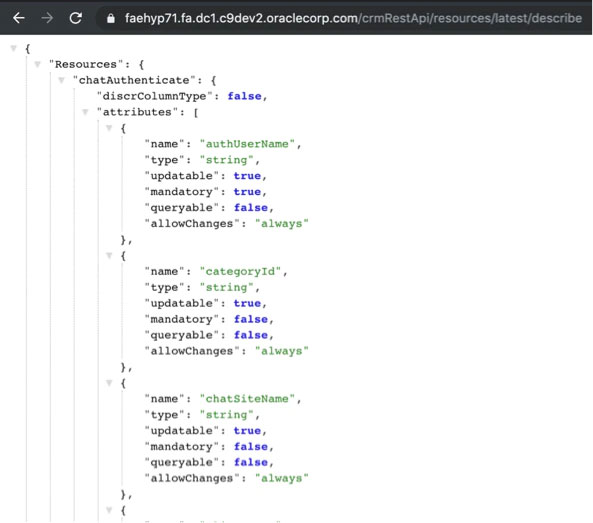Click authUserName's queryable false value
This screenshot has height=523, width=593.
tap(250, 208)
